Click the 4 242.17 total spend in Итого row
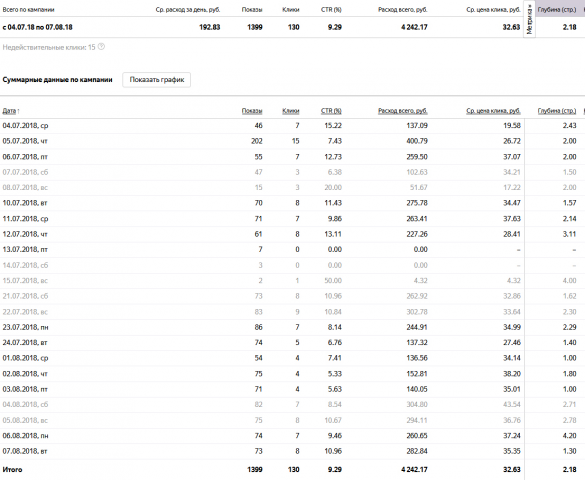The height and width of the screenshot is (480, 585). click(x=414, y=470)
